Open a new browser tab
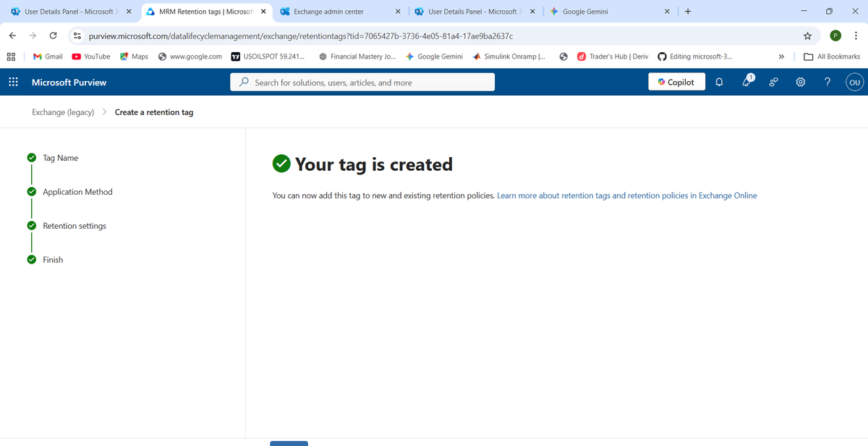The height and width of the screenshot is (446, 868). (x=687, y=12)
